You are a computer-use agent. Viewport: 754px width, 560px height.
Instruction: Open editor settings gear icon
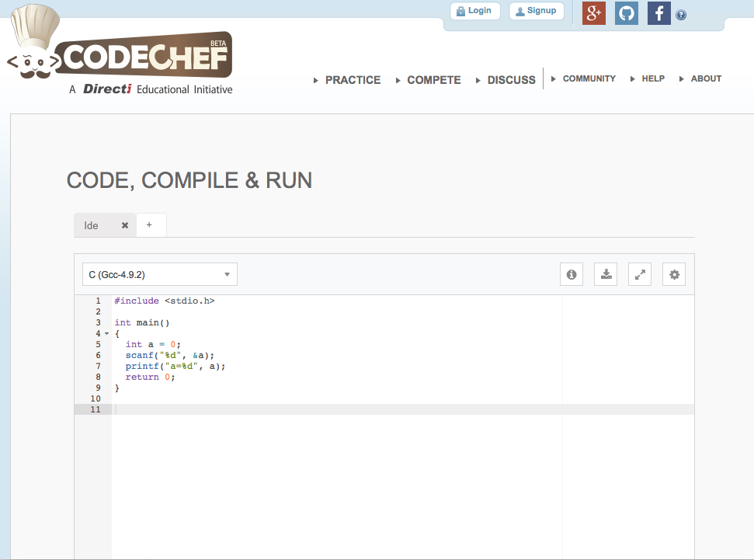pos(674,274)
